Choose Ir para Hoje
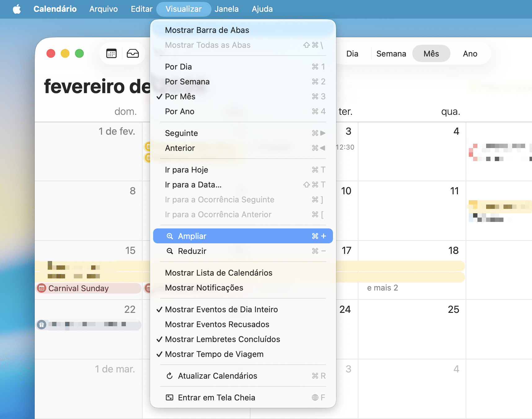This screenshot has width=532, height=419. (x=186, y=170)
